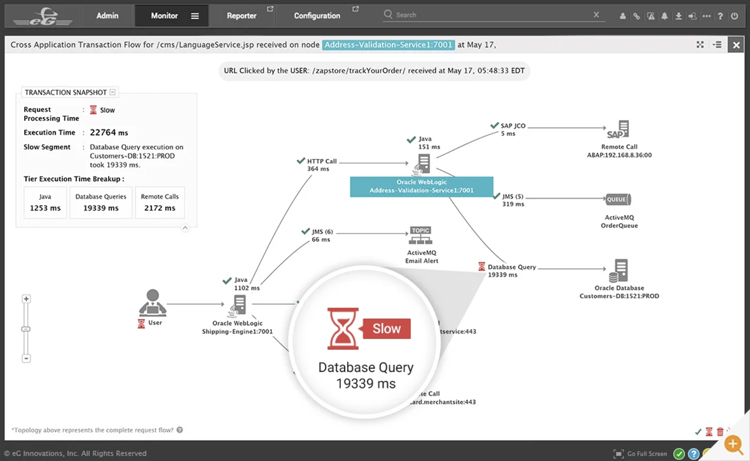The height and width of the screenshot is (461, 750).
Task: Click the search magnifier icon
Action: [x=388, y=14]
